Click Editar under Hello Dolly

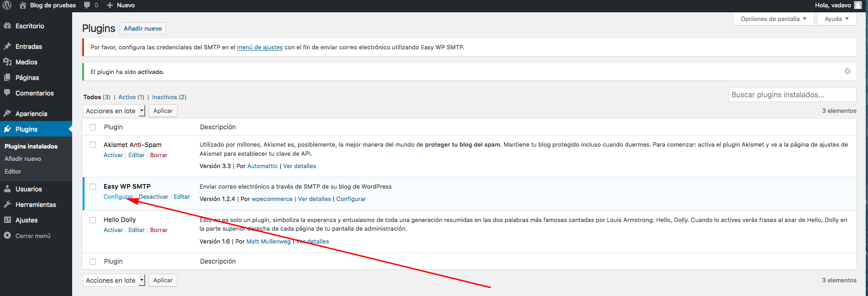pos(137,230)
